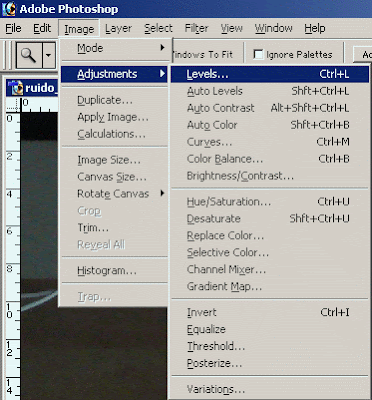Open Variations dialog
The width and height of the screenshot is (372, 400).
[x=270, y=389]
